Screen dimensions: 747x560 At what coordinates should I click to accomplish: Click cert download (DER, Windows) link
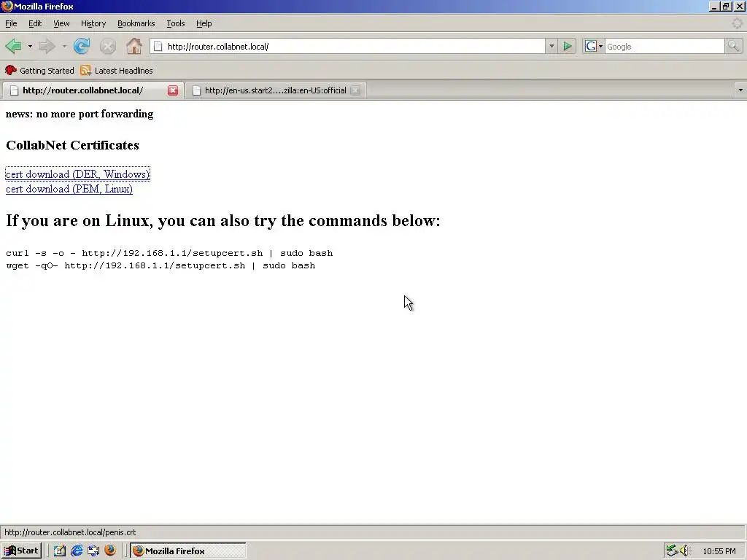click(x=77, y=174)
